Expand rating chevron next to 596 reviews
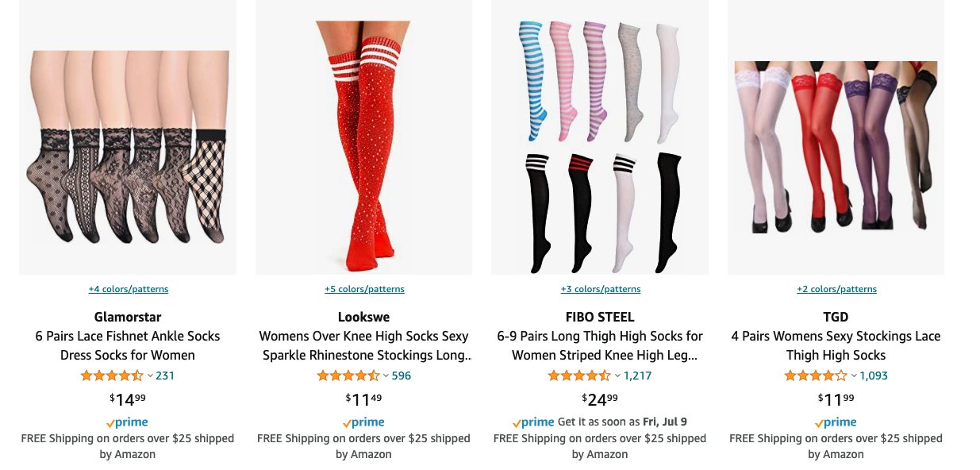The image size is (980, 470). point(386,376)
